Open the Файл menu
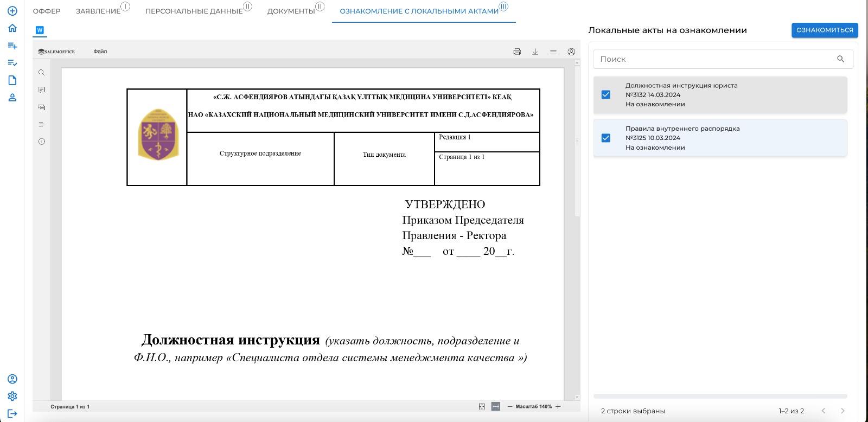The width and height of the screenshot is (868, 422). pos(100,52)
